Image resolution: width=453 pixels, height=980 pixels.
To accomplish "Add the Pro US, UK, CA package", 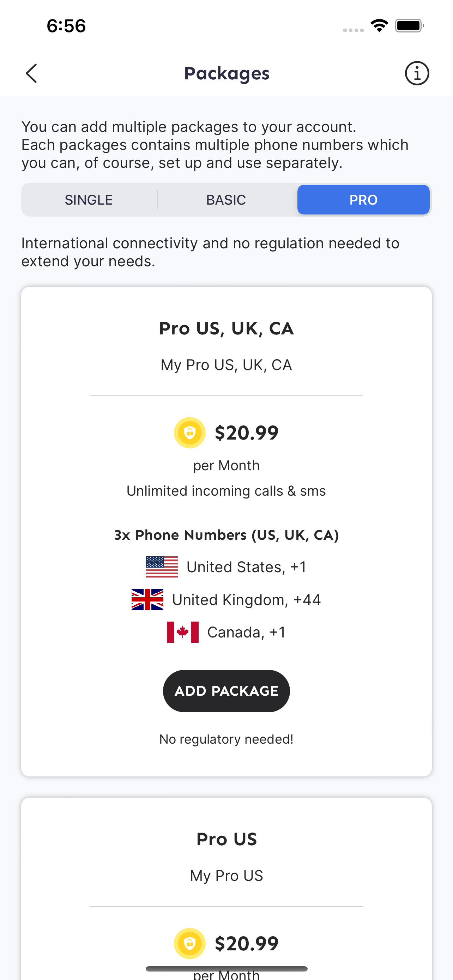I will click(226, 691).
